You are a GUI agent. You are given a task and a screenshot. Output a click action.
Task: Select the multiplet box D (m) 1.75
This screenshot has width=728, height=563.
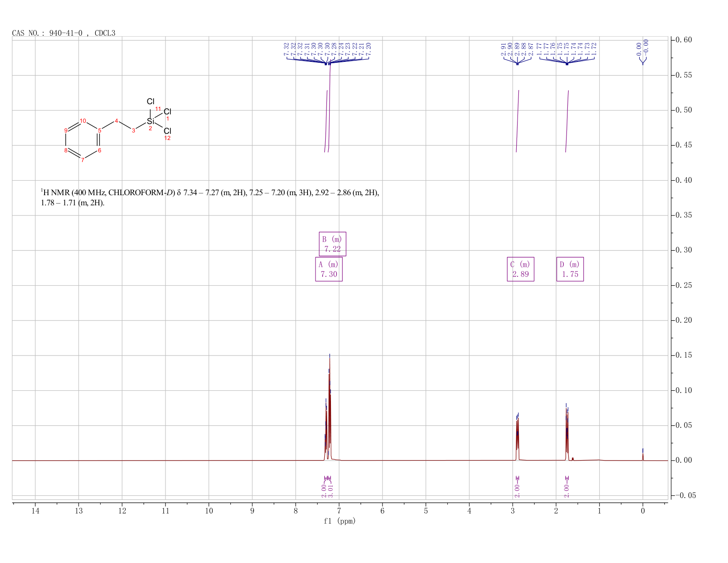(x=570, y=269)
